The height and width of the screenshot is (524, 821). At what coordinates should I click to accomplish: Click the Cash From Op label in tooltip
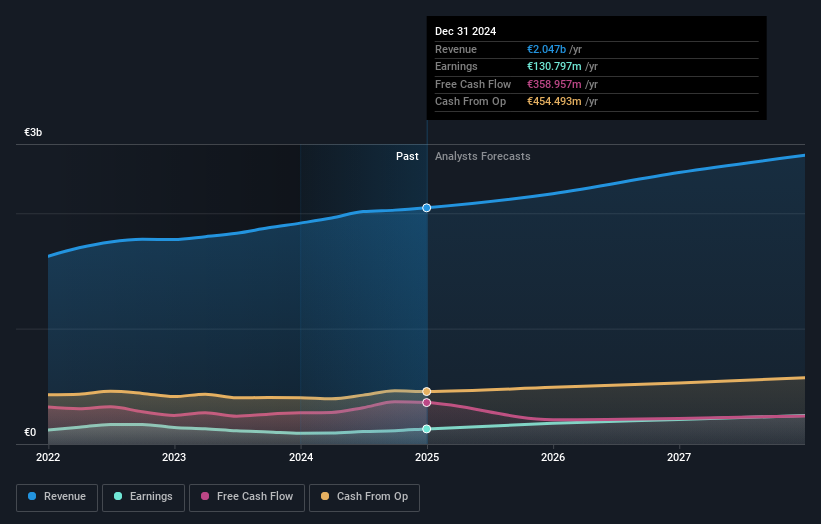point(470,102)
